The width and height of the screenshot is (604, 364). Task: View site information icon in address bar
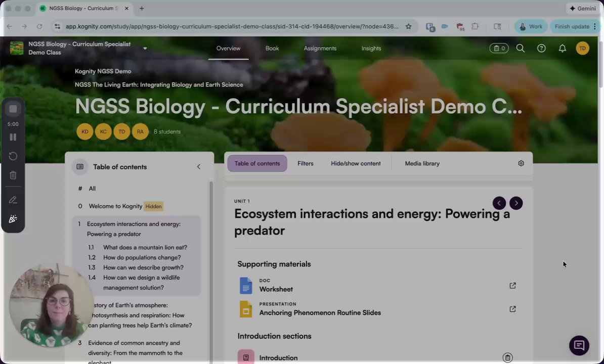(x=57, y=27)
